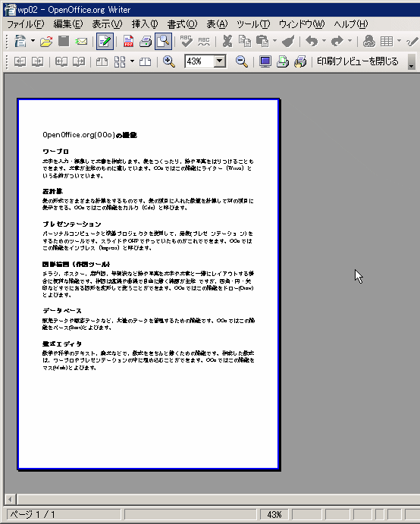Click the Open folder icon

(x=46, y=42)
